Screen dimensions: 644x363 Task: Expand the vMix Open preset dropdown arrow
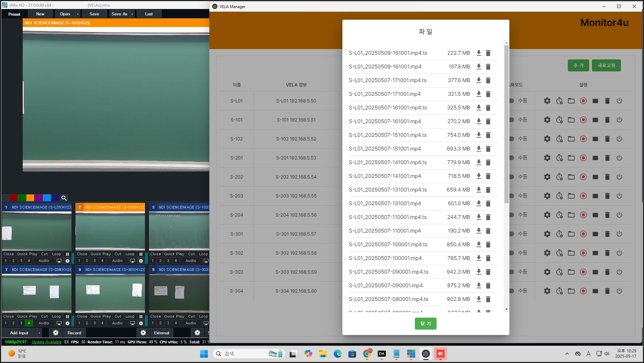[78, 14]
